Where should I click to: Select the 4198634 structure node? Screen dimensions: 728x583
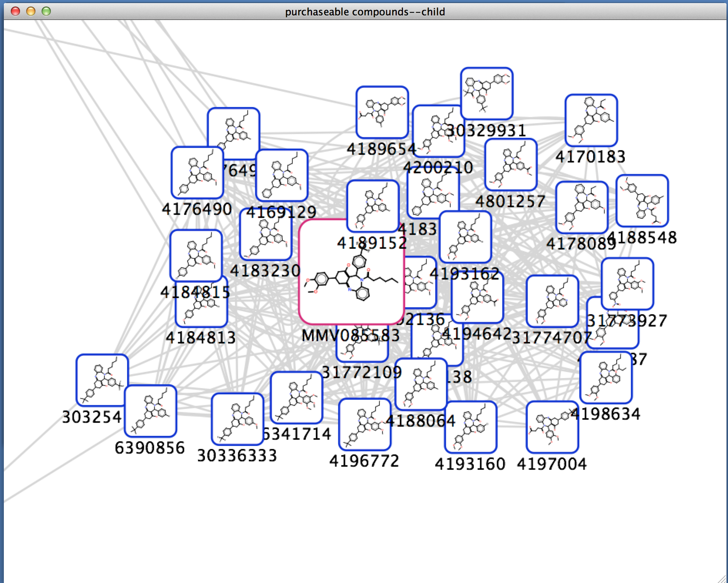pos(606,377)
